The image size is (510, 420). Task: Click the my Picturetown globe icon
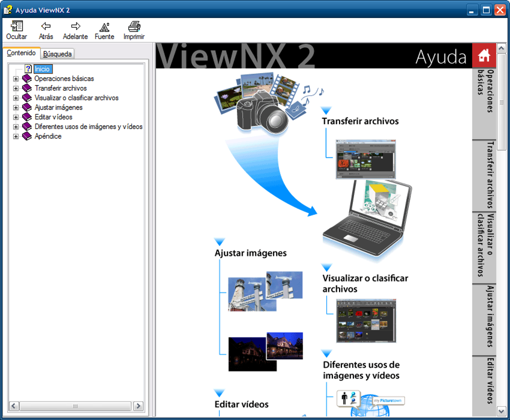[x=371, y=403]
